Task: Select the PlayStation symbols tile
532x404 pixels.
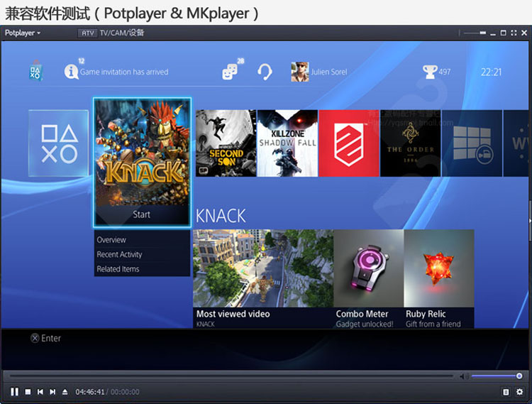Action: click(x=59, y=143)
